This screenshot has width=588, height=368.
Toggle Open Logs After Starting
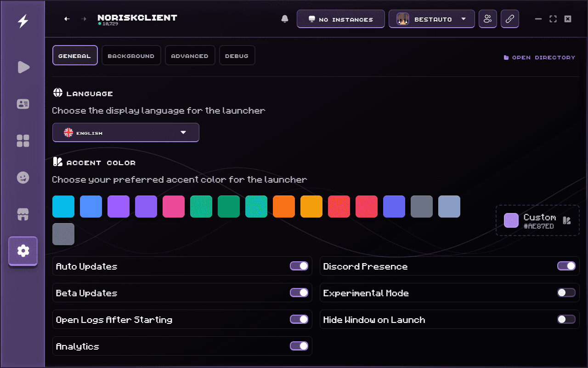point(299,319)
